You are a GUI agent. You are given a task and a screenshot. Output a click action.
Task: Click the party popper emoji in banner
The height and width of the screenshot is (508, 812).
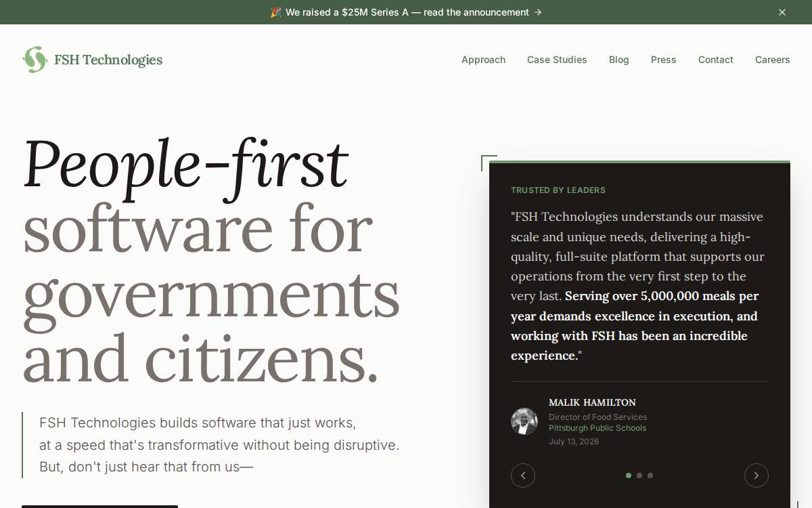tap(275, 12)
